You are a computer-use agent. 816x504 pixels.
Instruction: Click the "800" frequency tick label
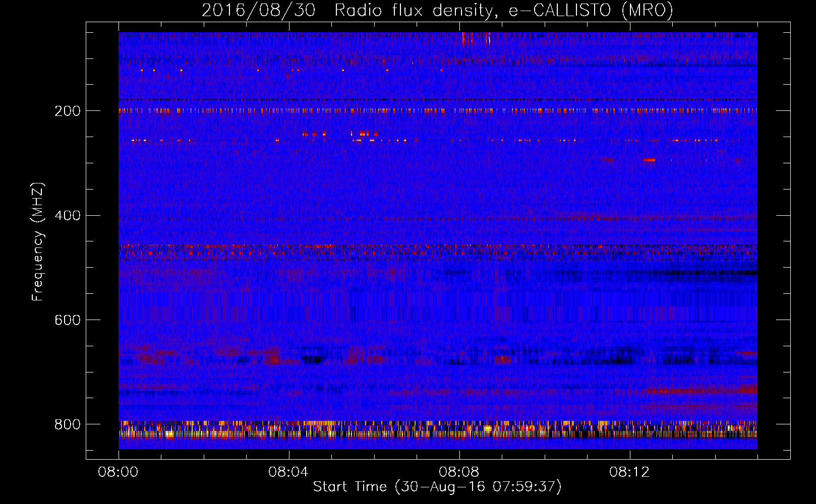[x=68, y=424]
